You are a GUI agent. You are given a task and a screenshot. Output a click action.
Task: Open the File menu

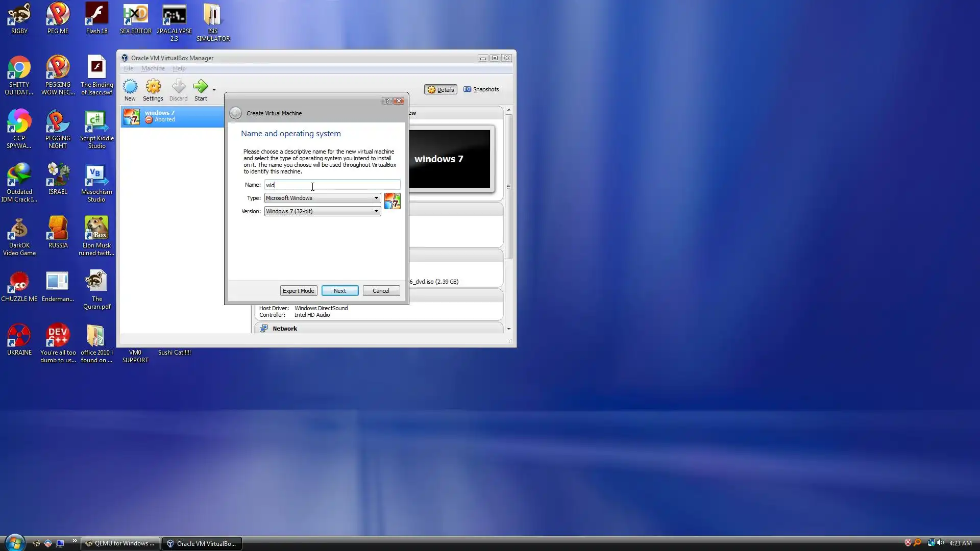click(x=128, y=68)
